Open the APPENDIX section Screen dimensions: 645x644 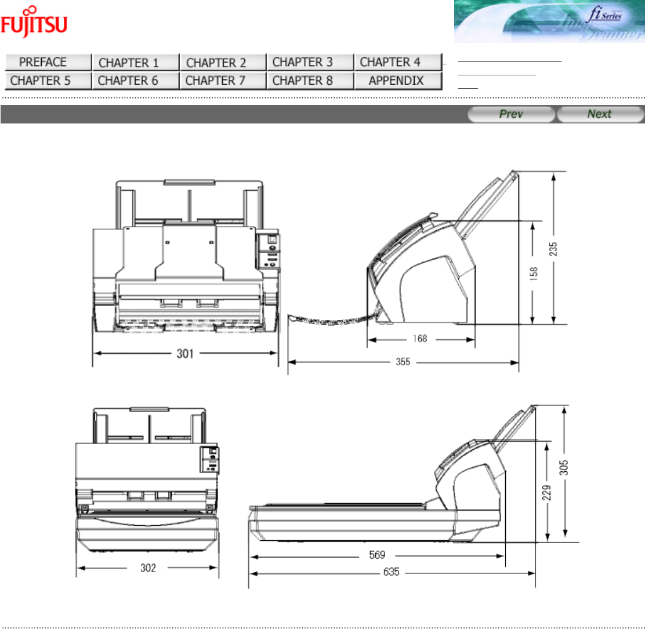pos(398,81)
